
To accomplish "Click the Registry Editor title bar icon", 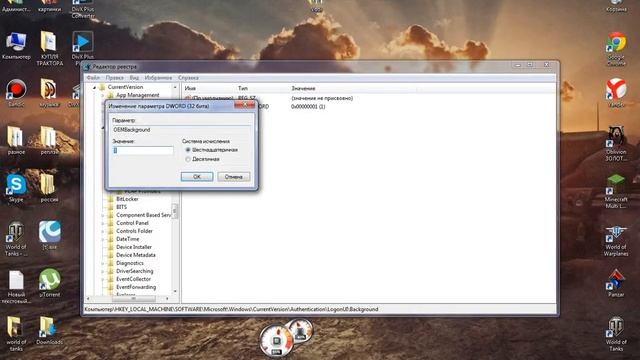I will tap(87, 67).
